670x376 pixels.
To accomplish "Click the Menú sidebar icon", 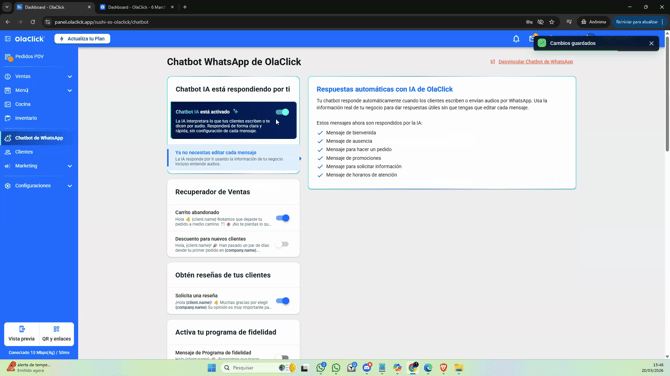I will pyautogui.click(x=8, y=90).
